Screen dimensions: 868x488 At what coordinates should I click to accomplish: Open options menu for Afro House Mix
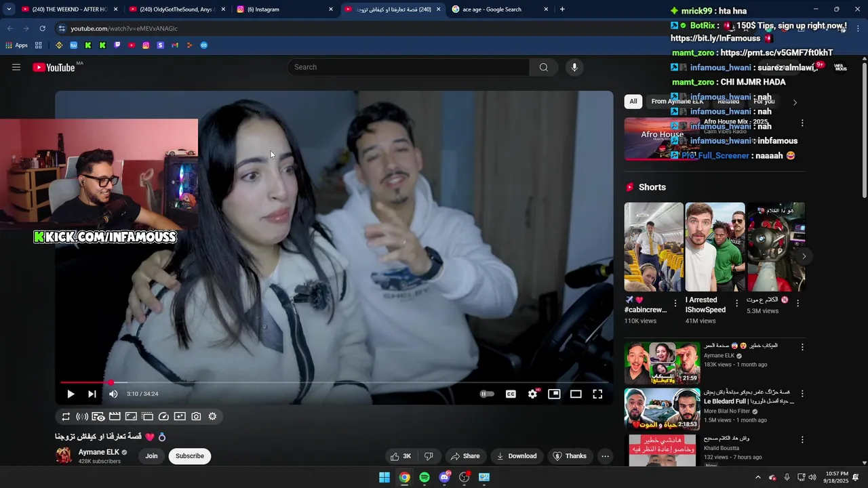[802, 123]
